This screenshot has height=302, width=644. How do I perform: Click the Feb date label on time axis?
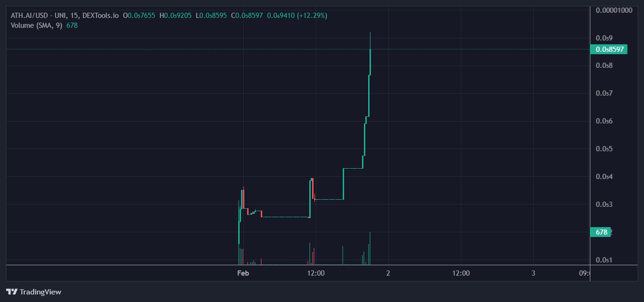tap(243, 273)
